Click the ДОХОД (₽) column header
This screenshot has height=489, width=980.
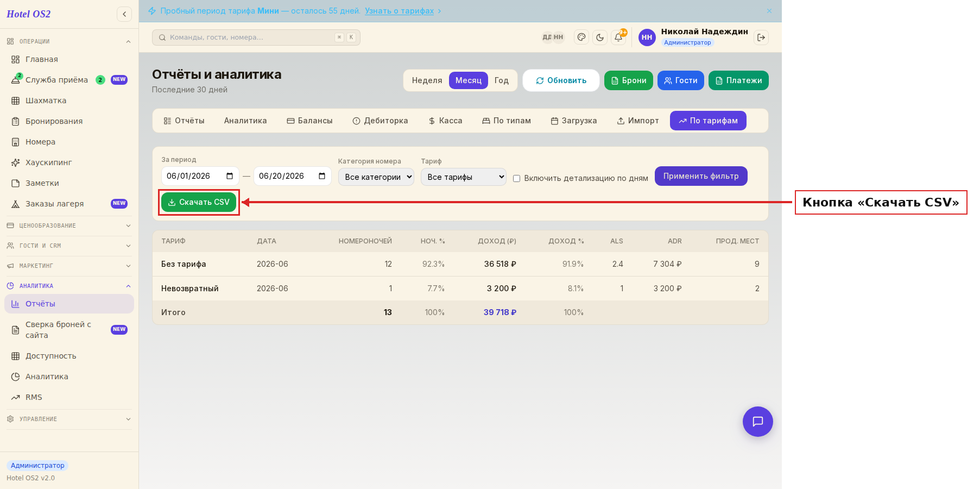click(497, 241)
